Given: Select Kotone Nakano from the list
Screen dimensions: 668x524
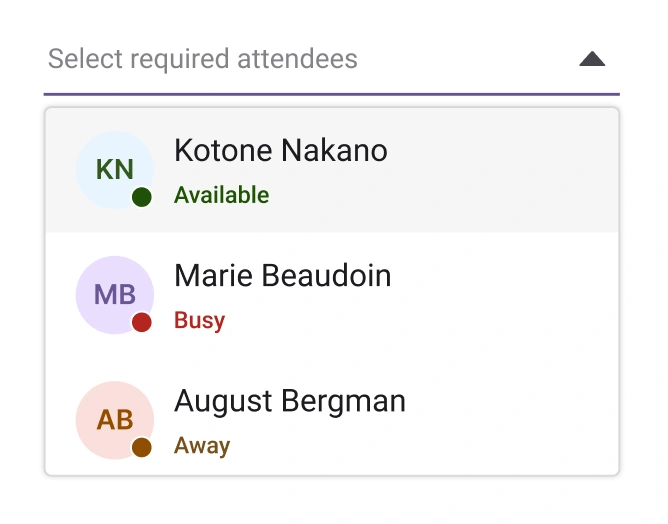Looking at the screenshot, I should 281,150.
